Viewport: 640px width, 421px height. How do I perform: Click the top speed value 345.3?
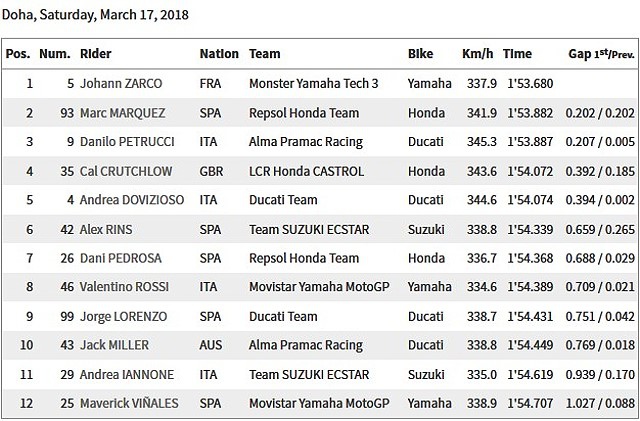[x=478, y=143]
